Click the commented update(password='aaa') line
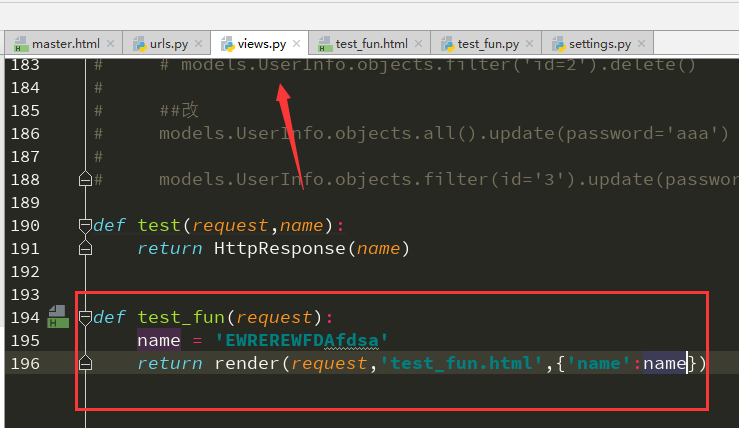Image resolution: width=739 pixels, height=428 pixels. coord(444,133)
